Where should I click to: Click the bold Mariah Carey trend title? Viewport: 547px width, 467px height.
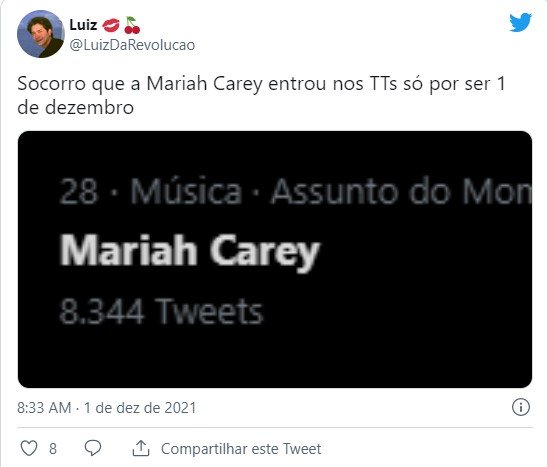190,252
